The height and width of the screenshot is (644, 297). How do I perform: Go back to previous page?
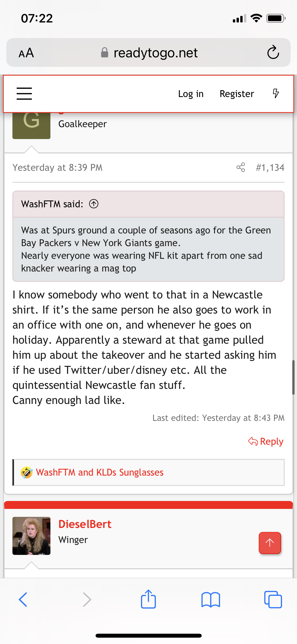[23, 600]
